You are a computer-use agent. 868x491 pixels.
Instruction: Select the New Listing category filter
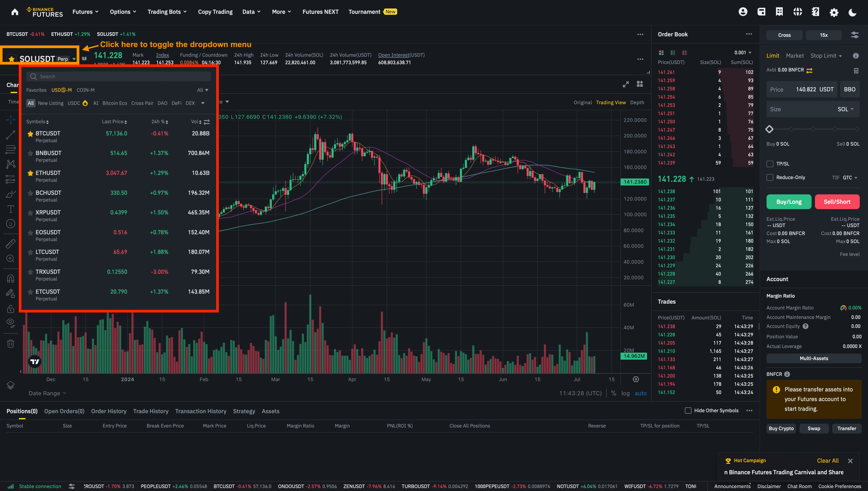coord(51,103)
